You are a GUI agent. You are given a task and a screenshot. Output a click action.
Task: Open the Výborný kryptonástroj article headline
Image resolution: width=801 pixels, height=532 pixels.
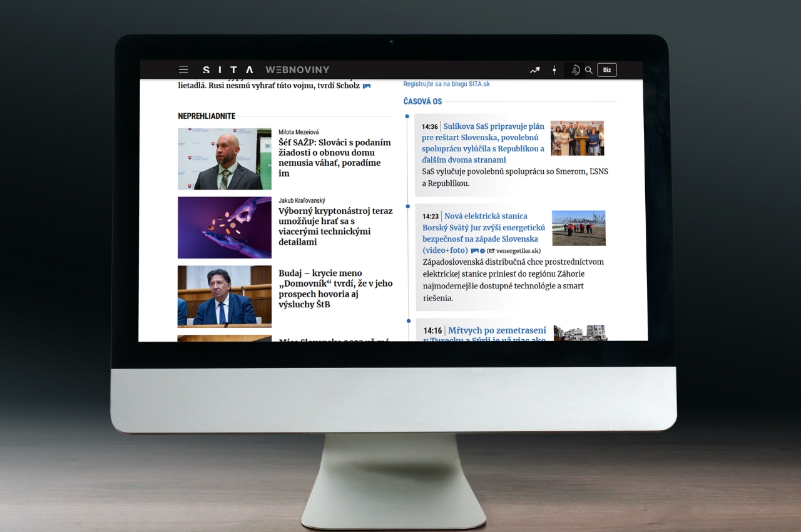pos(335,227)
